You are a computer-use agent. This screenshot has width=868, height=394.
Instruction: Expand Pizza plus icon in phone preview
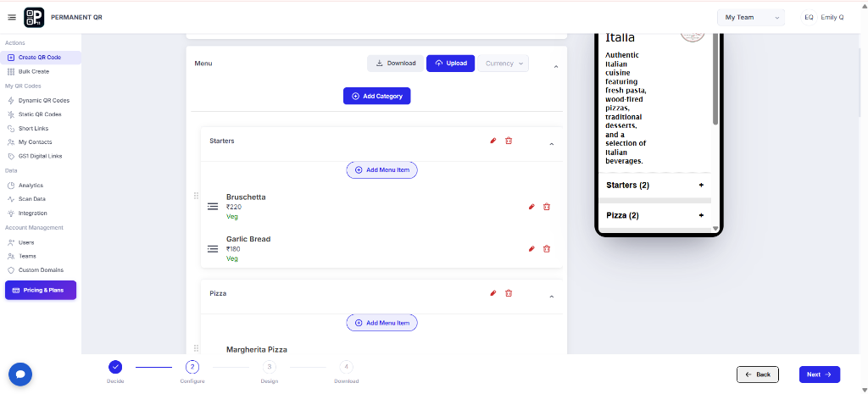(x=701, y=215)
